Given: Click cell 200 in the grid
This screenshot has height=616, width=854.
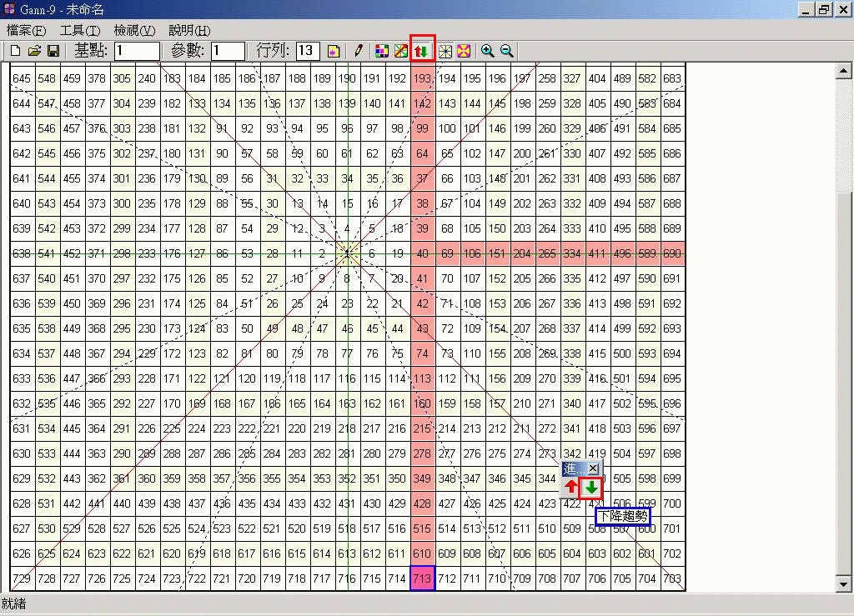Looking at the screenshot, I should 522,153.
